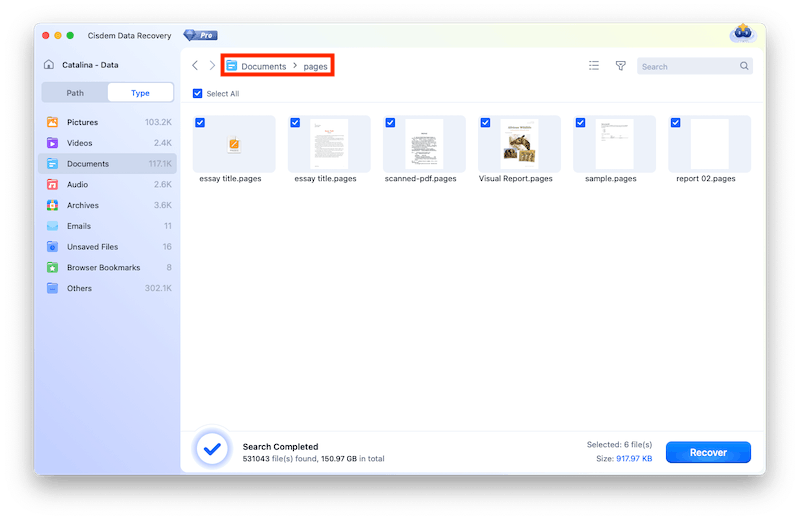Click the Archives category icon
This screenshot has width=800, height=520.
pyautogui.click(x=52, y=205)
